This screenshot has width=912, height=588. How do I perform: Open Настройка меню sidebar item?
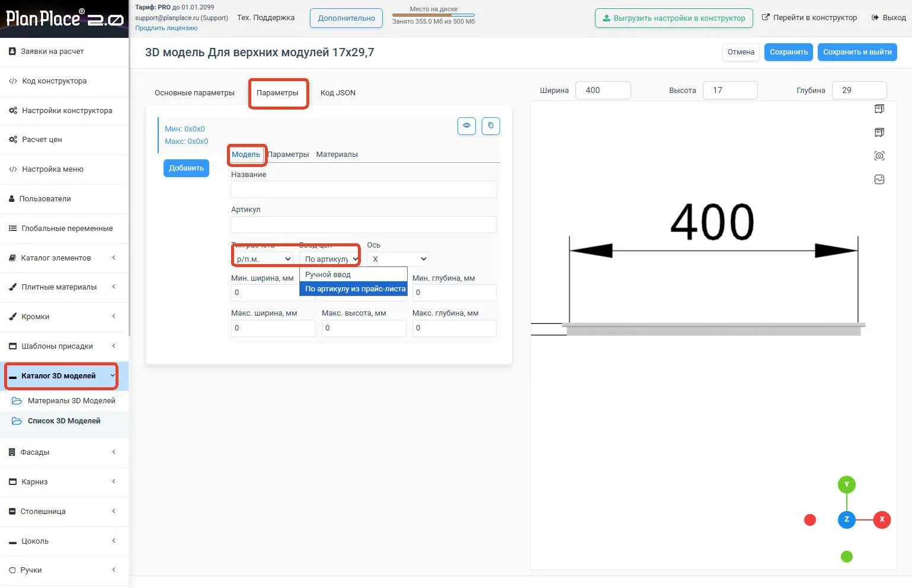coord(64,169)
